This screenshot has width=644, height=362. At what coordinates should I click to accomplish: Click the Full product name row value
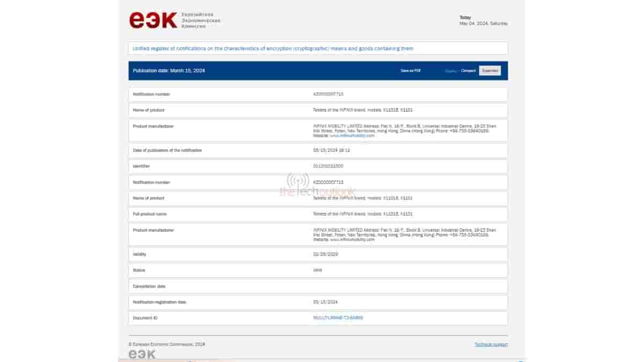click(362, 214)
